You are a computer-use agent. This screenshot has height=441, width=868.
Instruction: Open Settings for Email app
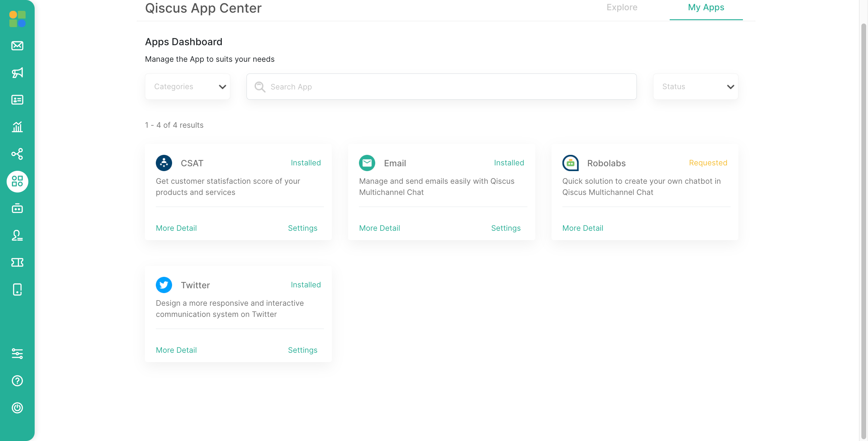pos(506,228)
